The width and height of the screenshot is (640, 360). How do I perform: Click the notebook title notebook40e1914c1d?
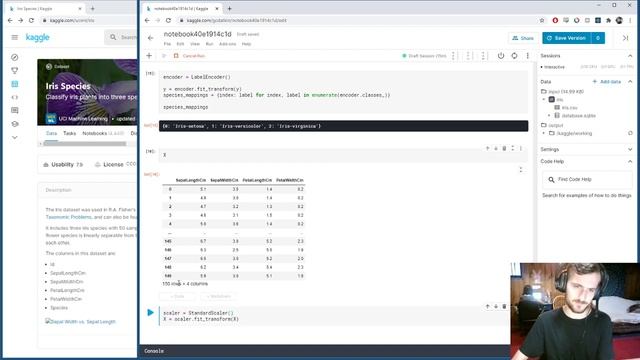pos(197,34)
